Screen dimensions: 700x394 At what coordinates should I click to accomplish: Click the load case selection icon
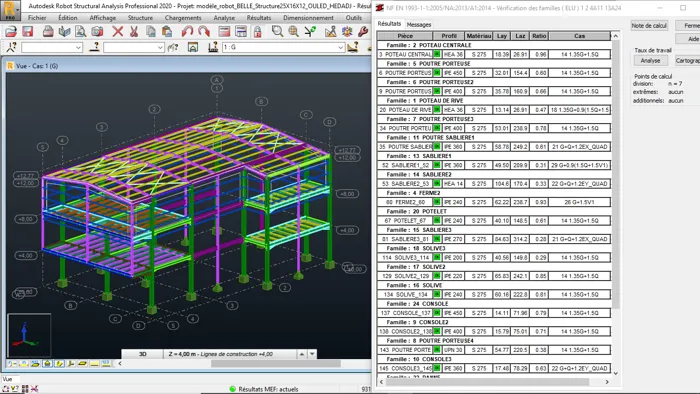(213, 47)
